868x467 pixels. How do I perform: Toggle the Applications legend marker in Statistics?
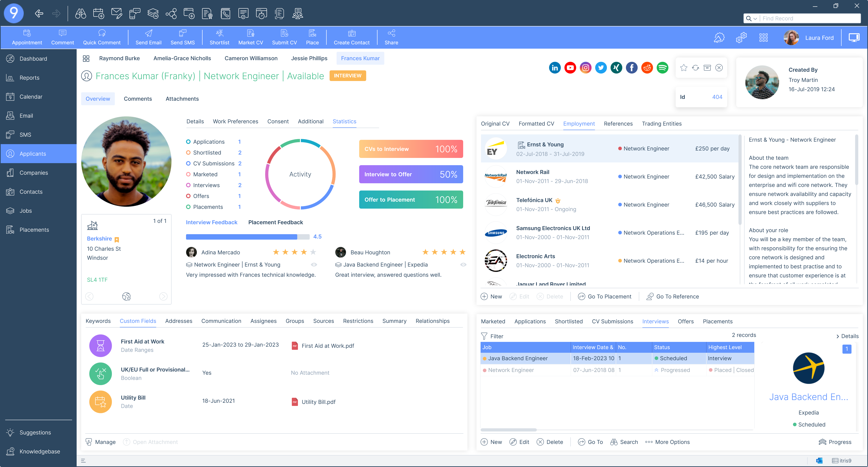[188, 142]
